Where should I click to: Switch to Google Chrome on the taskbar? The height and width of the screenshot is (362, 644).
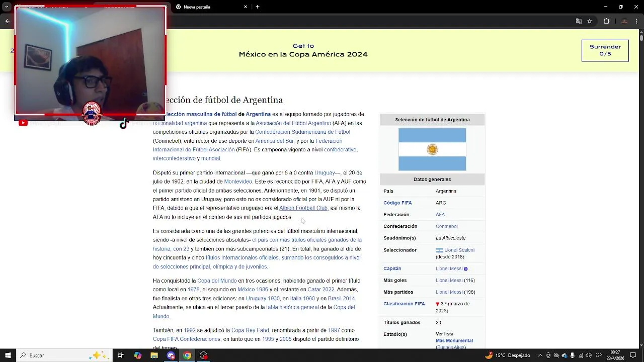point(187,355)
